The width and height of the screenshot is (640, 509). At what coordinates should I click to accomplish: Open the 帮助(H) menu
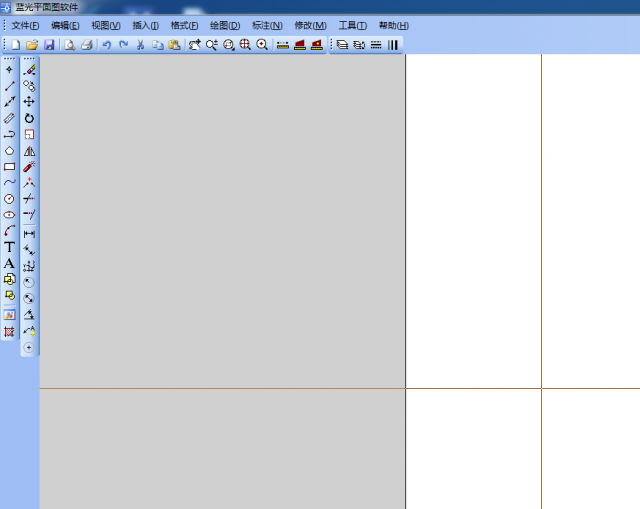tap(393, 25)
